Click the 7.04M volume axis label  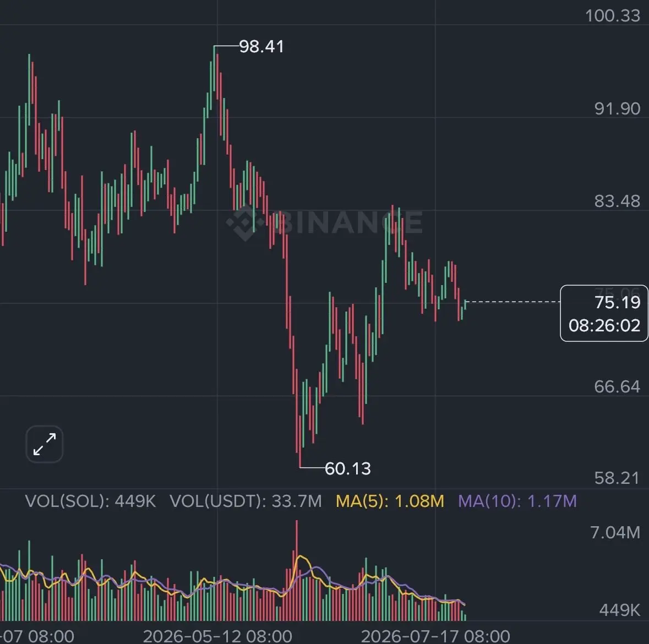click(x=615, y=533)
